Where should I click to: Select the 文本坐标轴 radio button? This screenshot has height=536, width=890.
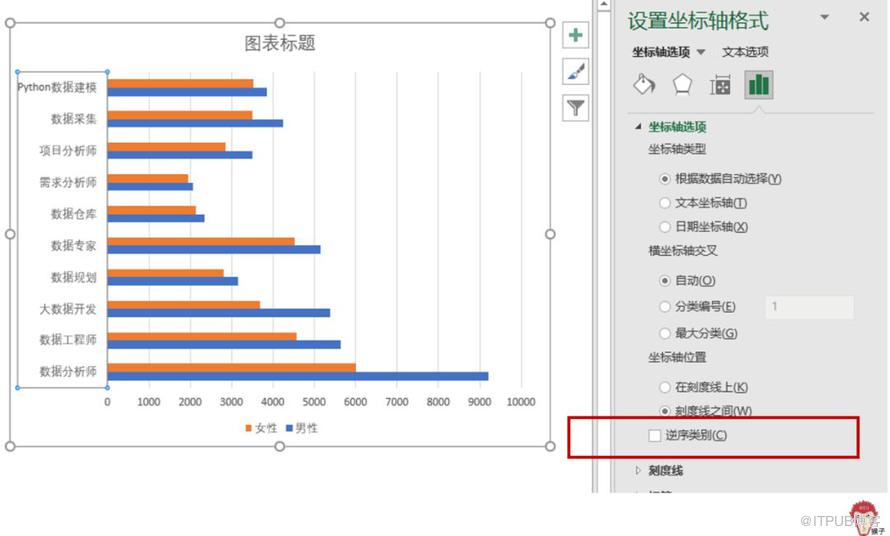(x=665, y=203)
